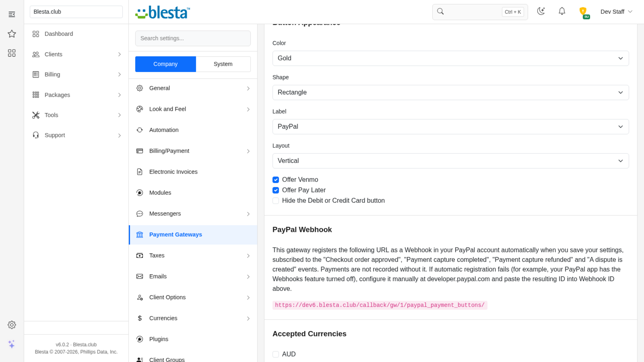The width and height of the screenshot is (644, 362).
Task: Click the Billing invoice icon
Action: (36, 74)
